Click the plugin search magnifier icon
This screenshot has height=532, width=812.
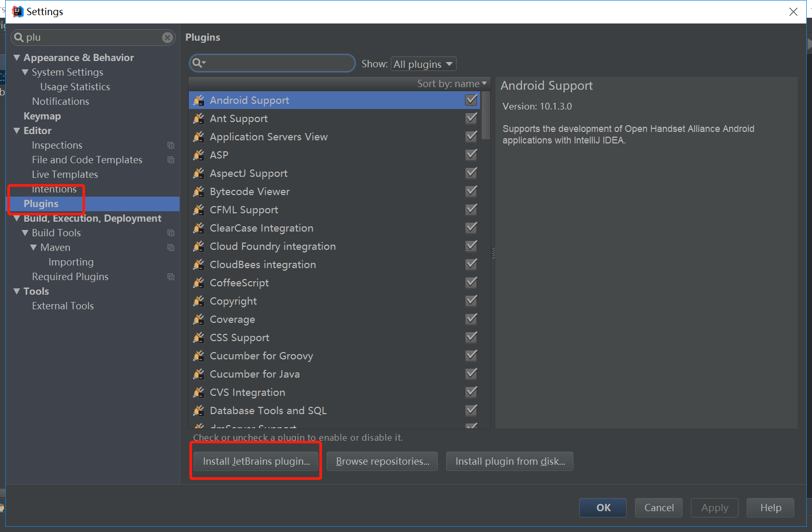click(x=199, y=63)
